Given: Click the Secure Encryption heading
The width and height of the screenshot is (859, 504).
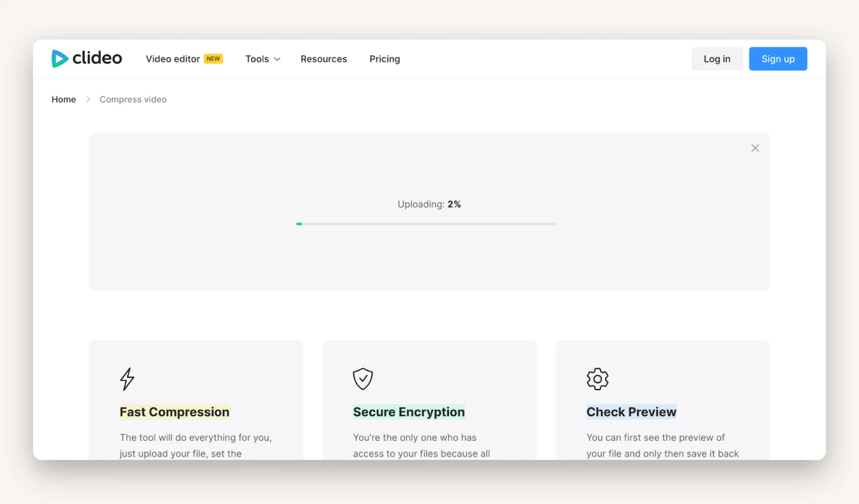Looking at the screenshot, I should [x=409, y=412].
